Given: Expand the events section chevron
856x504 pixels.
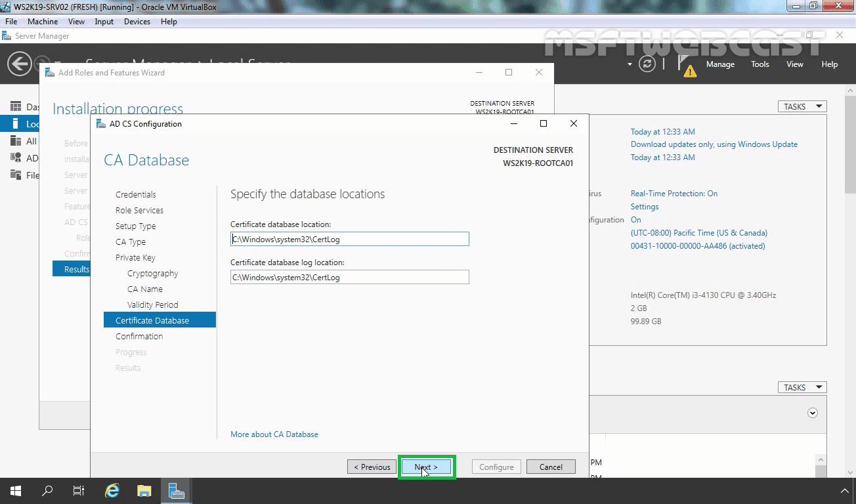Looking at the screenshot, I should click(813, 413).
